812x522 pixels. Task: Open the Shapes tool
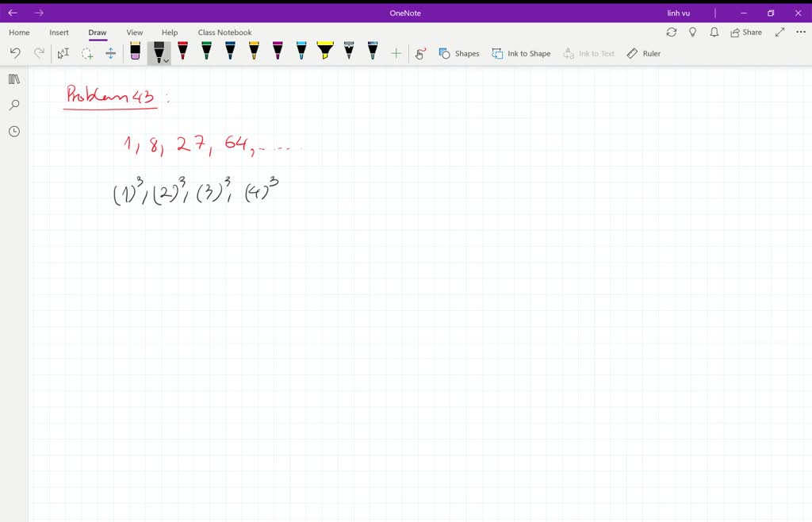point(459,53)
